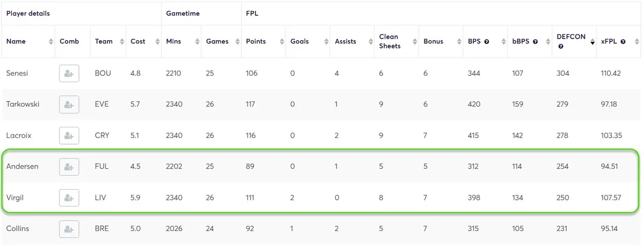
Task: Open xFPL info question mark icon
Action: pyautogui.click(x=623, y=42)
